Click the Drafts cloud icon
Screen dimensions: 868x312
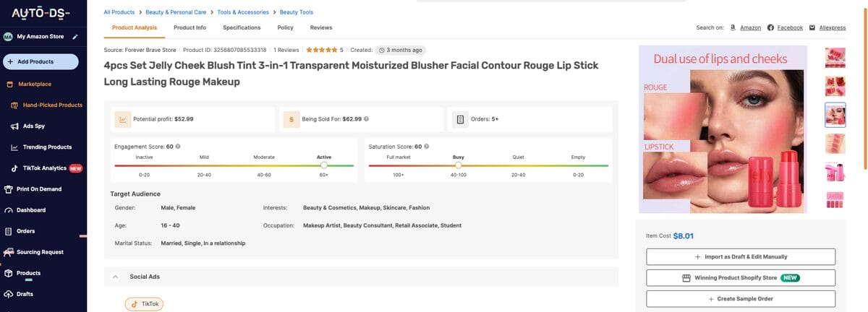click(x=9, y=294)
